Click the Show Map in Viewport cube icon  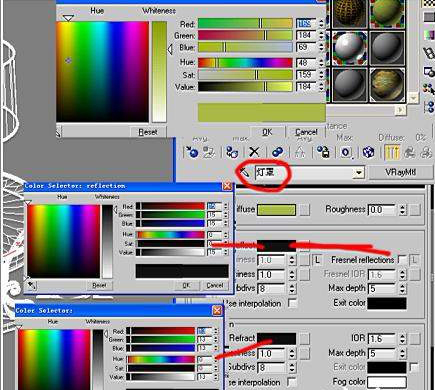pos(368,152)
